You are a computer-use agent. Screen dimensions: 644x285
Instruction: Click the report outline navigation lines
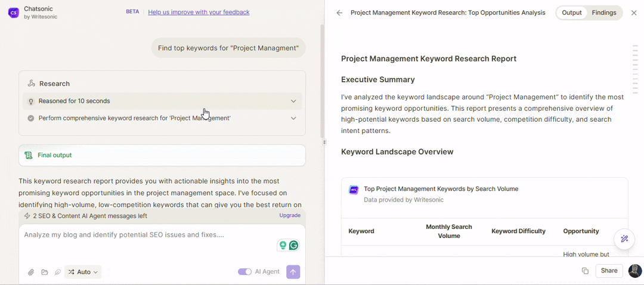(635, 70)
